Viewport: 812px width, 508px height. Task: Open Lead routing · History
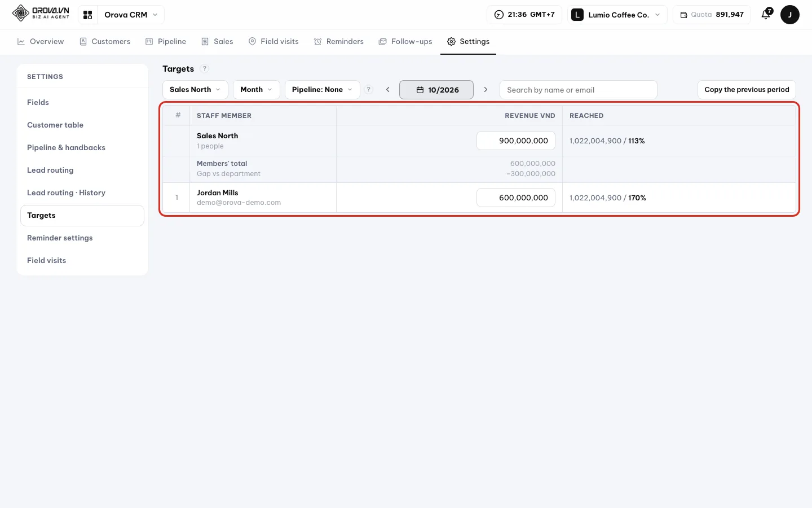[x=82, y=192]
